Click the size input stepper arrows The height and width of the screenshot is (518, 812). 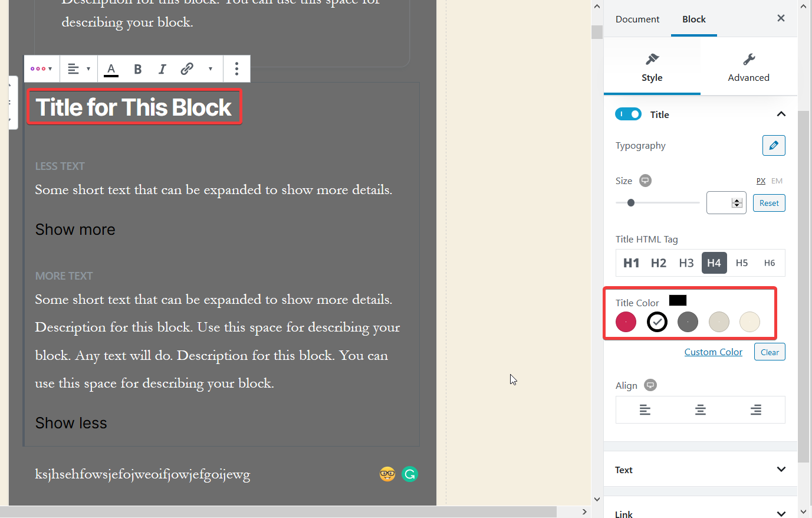[737, 203]
